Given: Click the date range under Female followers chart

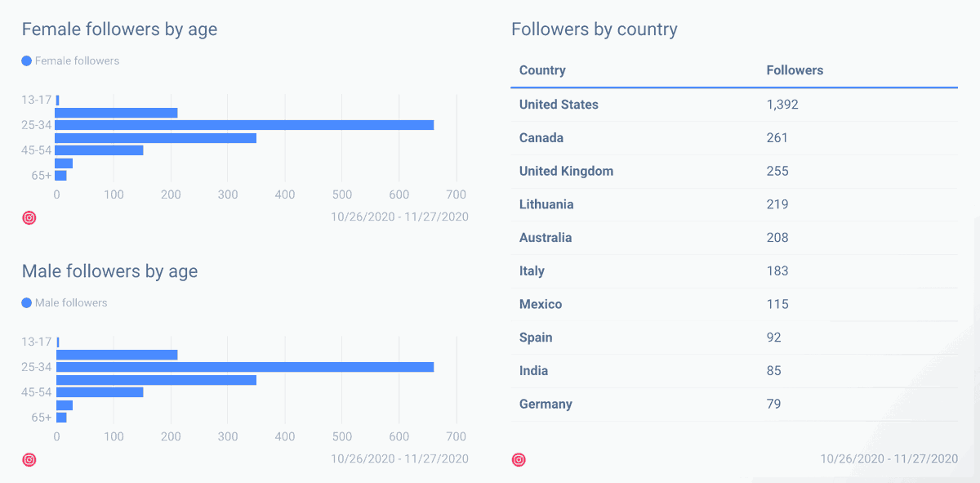Looking at the screenshot, I should tap(399, 217).
